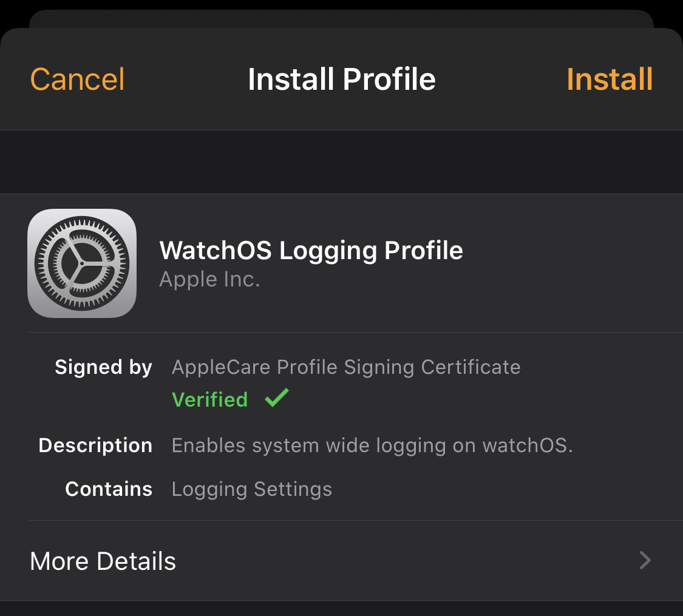Tap the Install Profile title
This screenshot has height=616, width=683.
coord(341,80)
